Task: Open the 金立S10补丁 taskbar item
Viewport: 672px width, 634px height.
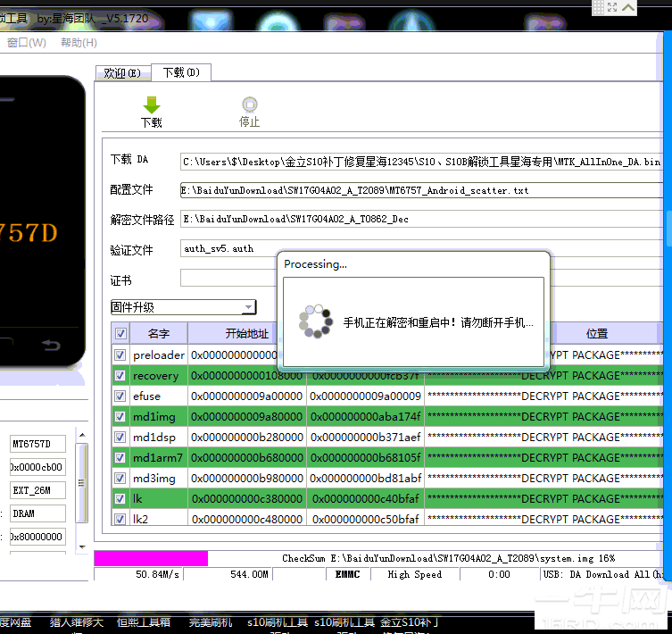Action: pos(410,622)
